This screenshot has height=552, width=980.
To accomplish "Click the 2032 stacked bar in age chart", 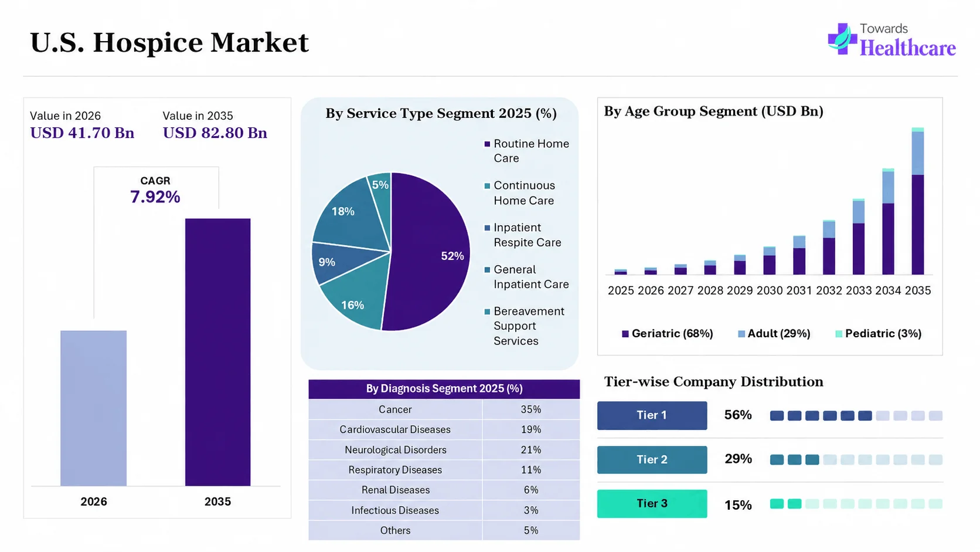I will [829, 248].
